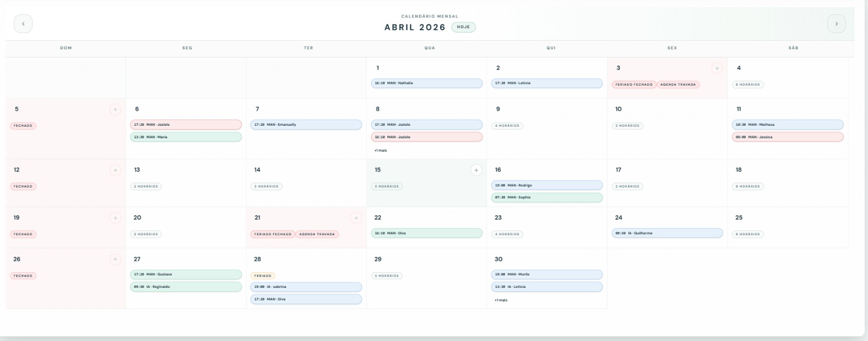The image size is (868, 341).
Task: Click '3 HORÁRIOS' badge on day 14
Action: [266, 186]
